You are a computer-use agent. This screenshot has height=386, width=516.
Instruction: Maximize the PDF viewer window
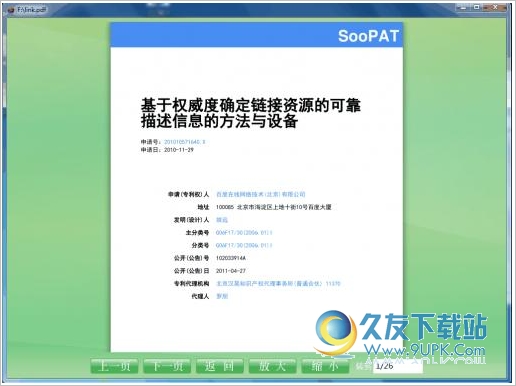coord(477,7)
